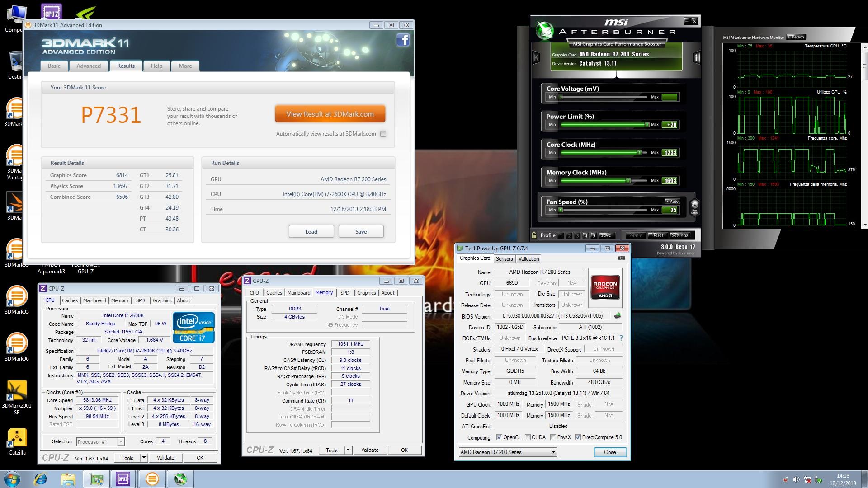Toggle the OpenCL checkbox in GPU-Z

click(x=499, y=437)
